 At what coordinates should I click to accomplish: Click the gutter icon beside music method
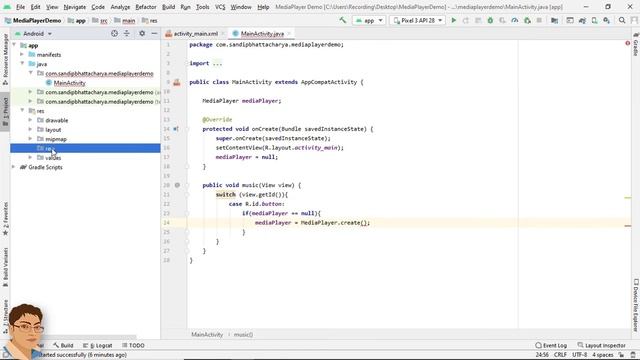tap(177, 185)
